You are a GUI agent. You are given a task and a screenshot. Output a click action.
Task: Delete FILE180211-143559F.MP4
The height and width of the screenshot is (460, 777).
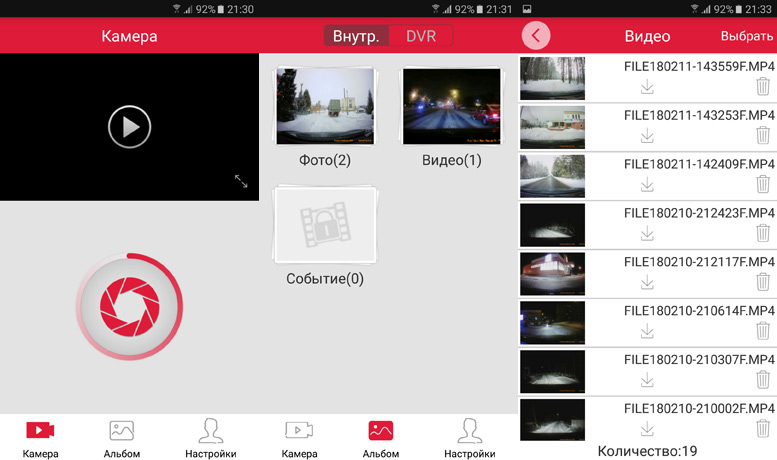click(763, 86)
